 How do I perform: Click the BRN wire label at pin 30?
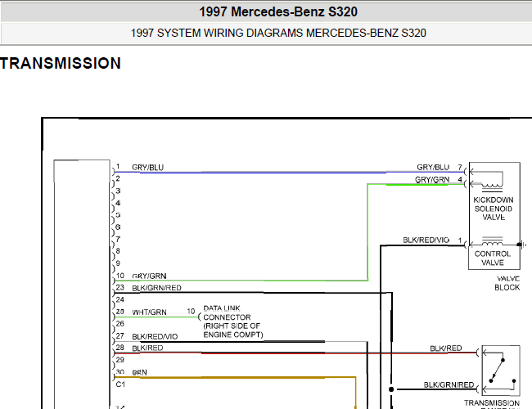pos(139,372)
